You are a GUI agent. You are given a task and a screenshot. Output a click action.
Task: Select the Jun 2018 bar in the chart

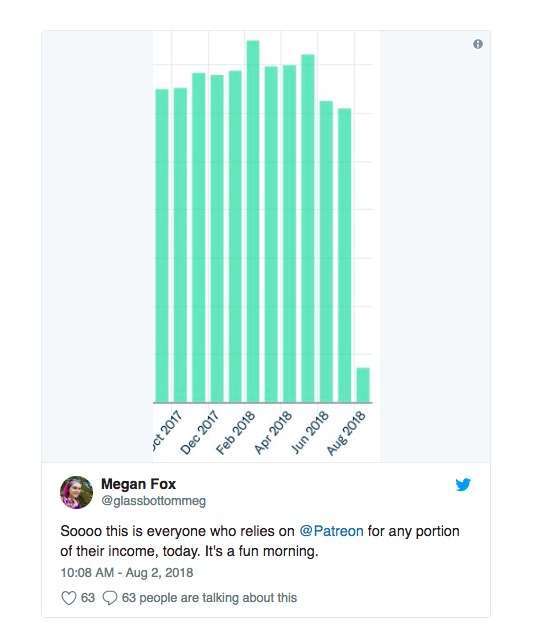326,252
